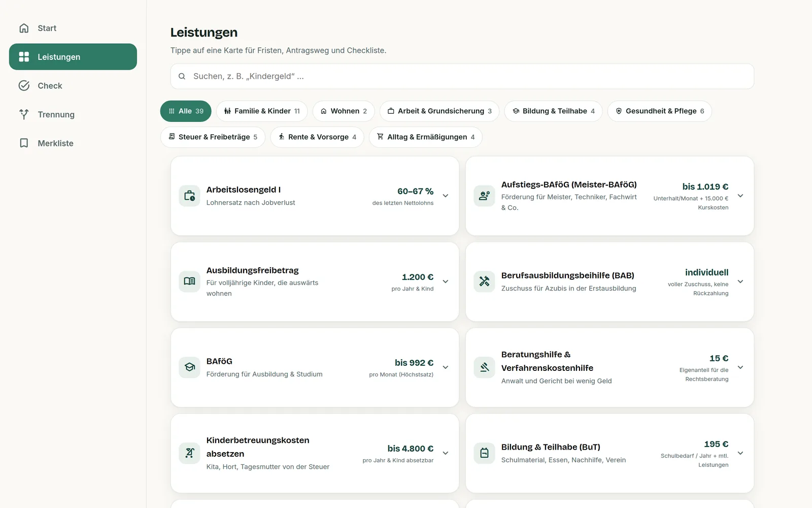Viewport: 812px width, 508px height.
Task: Click the Berufsausbildungsbeihilfe tools icon
Action: [484, 281]
